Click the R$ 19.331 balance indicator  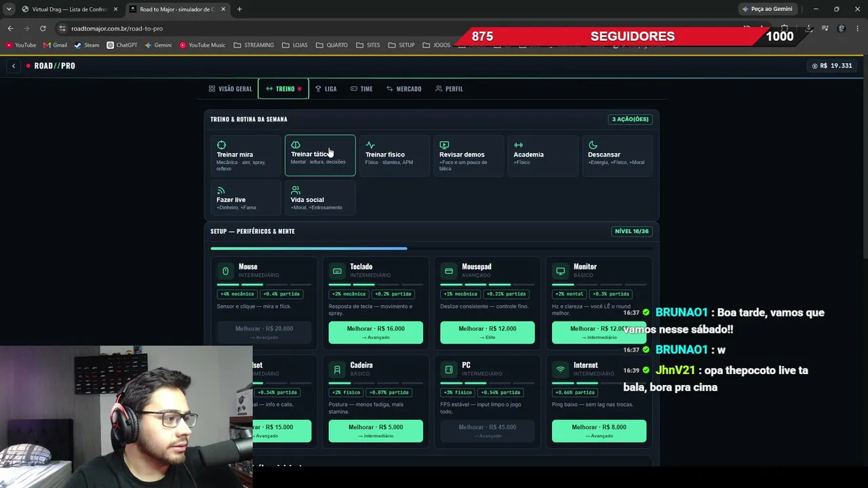pos(831,66)
